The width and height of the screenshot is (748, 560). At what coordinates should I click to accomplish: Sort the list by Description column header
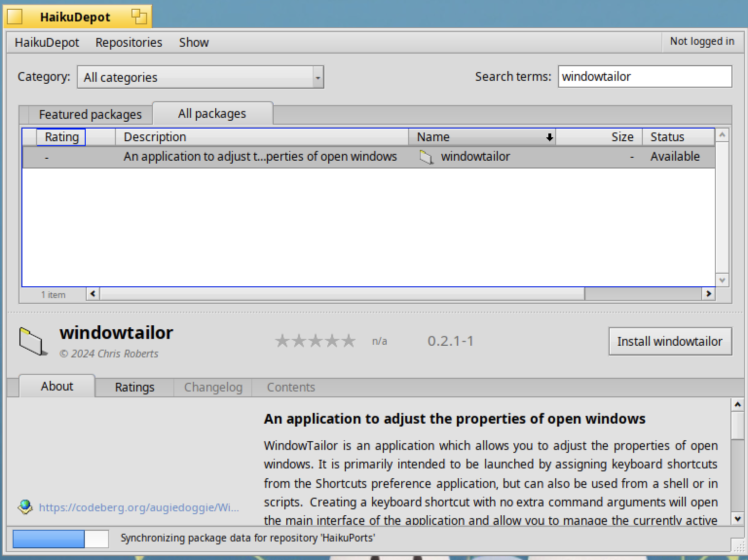click(x=262, y=137)
